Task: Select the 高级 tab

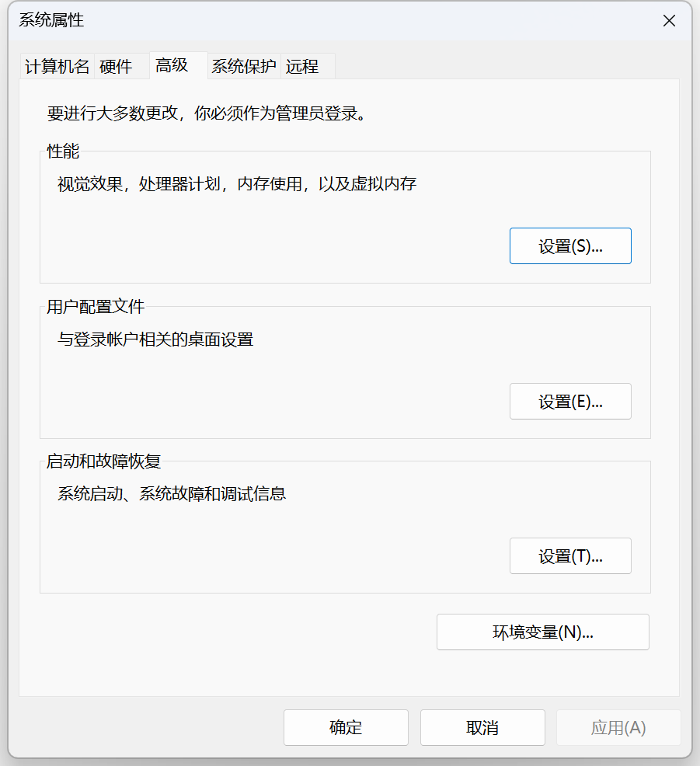Action: (172, 65)
